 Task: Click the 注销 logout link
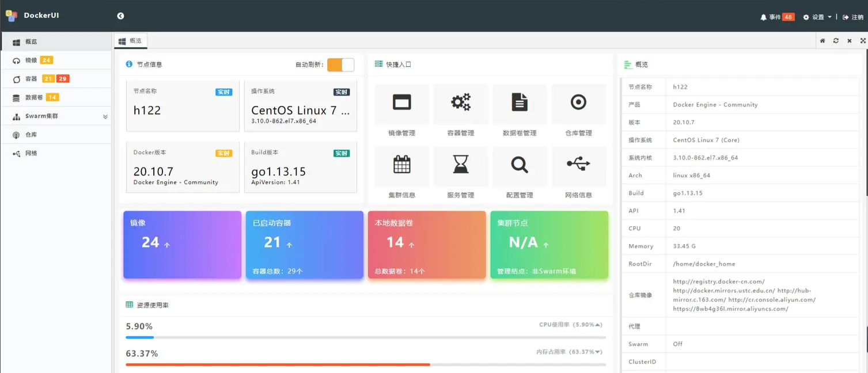853,17
